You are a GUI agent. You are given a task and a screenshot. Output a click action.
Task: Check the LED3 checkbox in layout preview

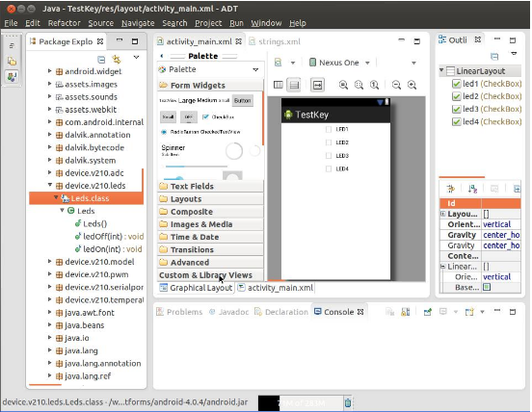tap(329, 156)
